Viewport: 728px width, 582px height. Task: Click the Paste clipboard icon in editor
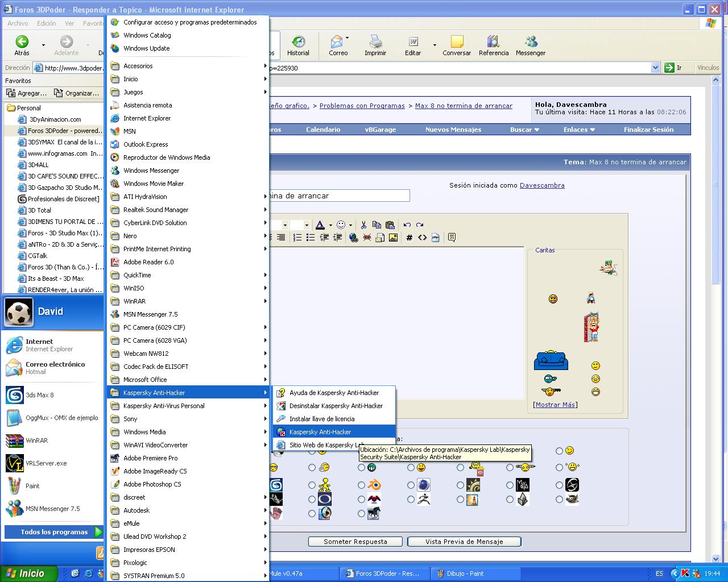390,225
